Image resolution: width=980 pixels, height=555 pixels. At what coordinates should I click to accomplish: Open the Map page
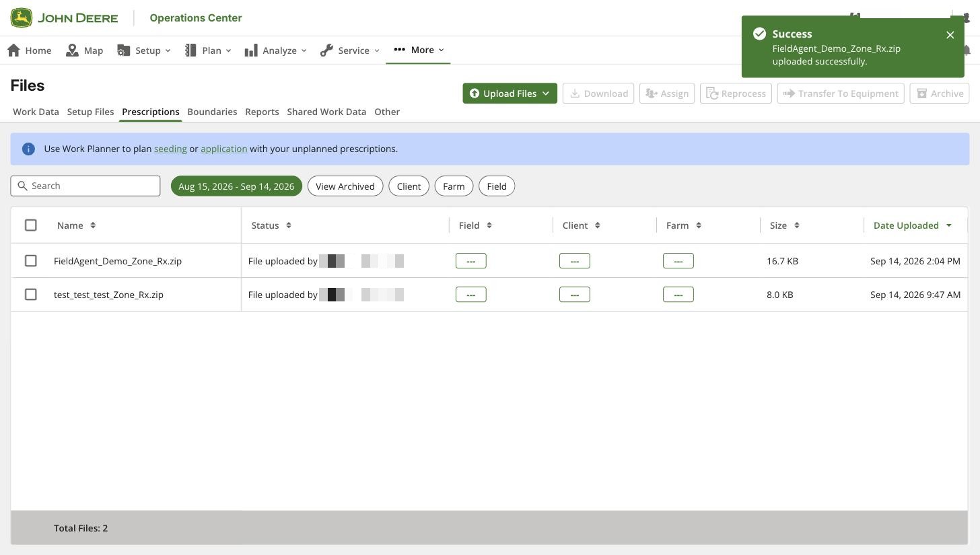pos(85,50)
